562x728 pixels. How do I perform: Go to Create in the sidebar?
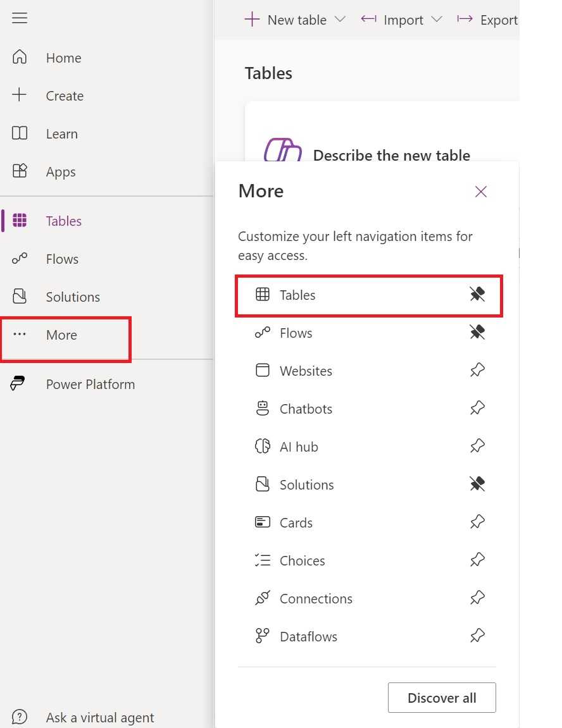[x=65, y=96]
